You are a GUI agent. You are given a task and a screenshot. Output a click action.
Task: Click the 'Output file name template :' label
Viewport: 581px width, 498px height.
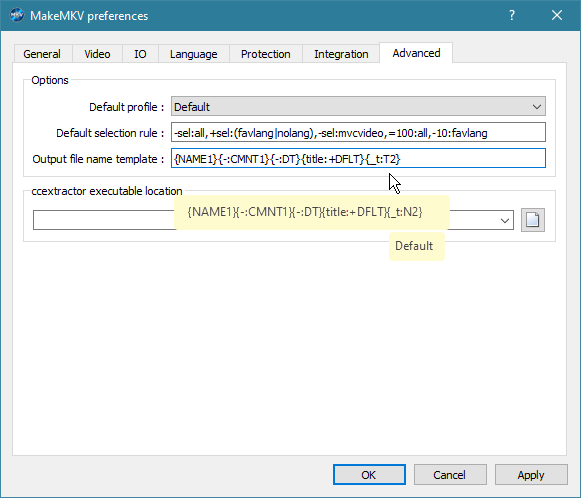click(x=98, y=159)
